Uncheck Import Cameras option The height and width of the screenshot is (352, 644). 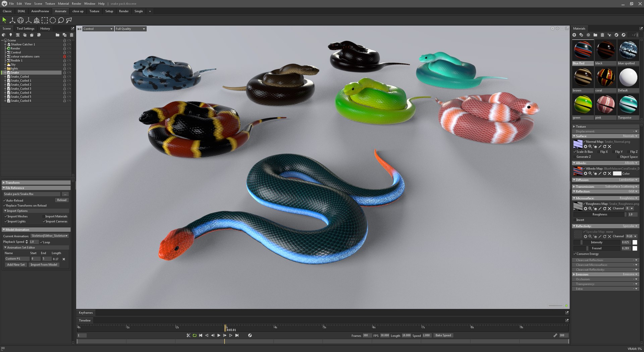(x=44, y=222)
